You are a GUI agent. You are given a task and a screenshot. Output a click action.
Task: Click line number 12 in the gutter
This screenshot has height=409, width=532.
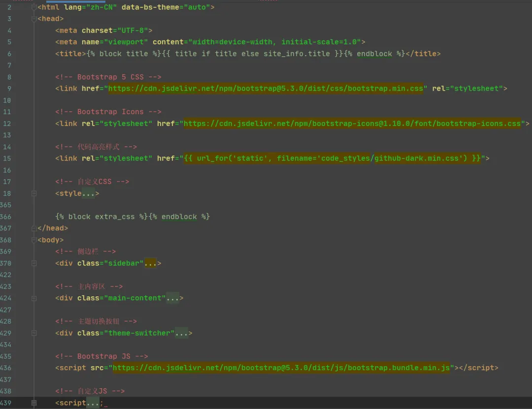(7, 124)
